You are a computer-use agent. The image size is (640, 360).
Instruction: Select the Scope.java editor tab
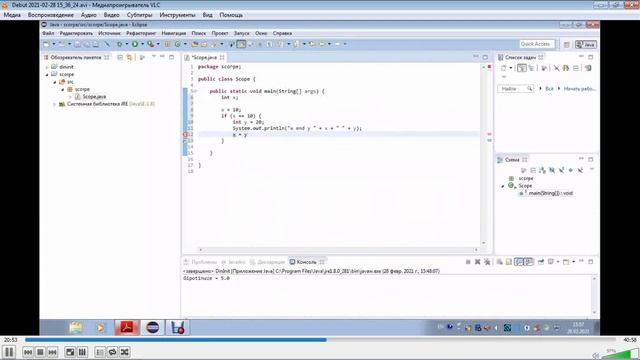click(x=204, y=58)
